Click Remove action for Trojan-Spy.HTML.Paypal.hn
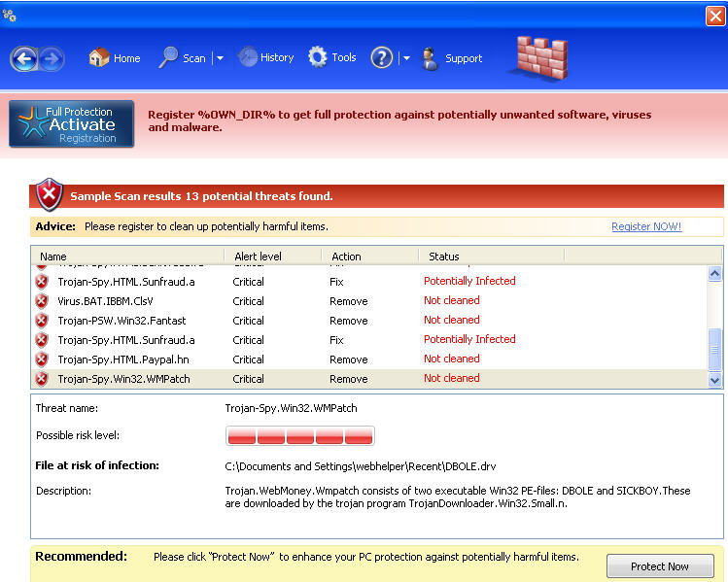Screen dimensions: 728x582 click(349, 360)
